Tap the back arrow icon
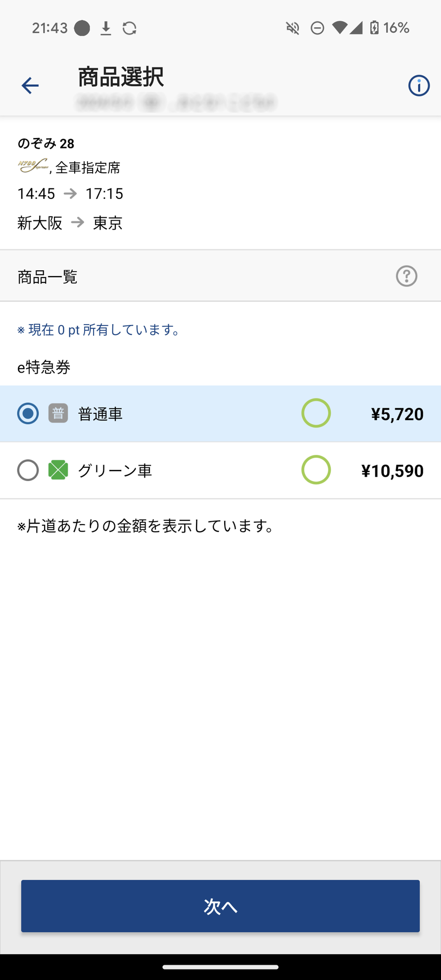The height and width of the screenshot is (980, 441). [x=29, y=85]
